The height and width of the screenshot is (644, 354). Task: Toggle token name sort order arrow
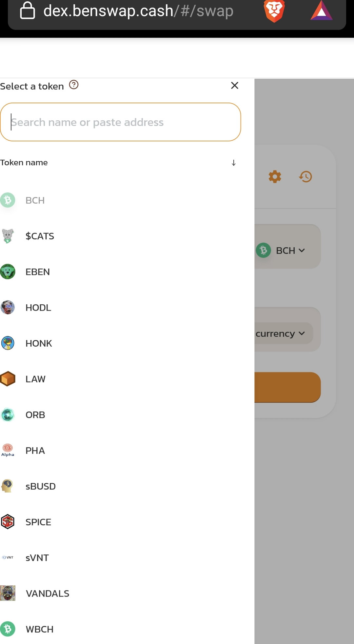[234, 163]
